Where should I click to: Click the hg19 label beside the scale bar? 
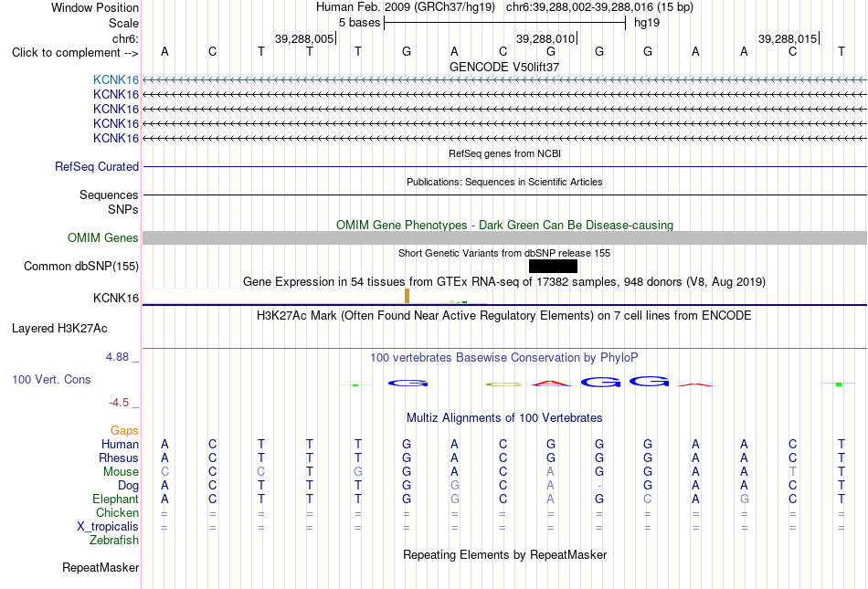pos(647,23)
